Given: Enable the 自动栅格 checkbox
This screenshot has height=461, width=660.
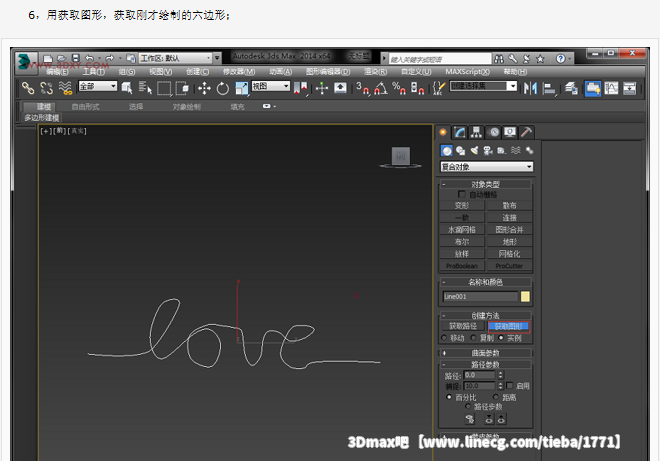Looking at the screenshot, I should tap(462, 194).
